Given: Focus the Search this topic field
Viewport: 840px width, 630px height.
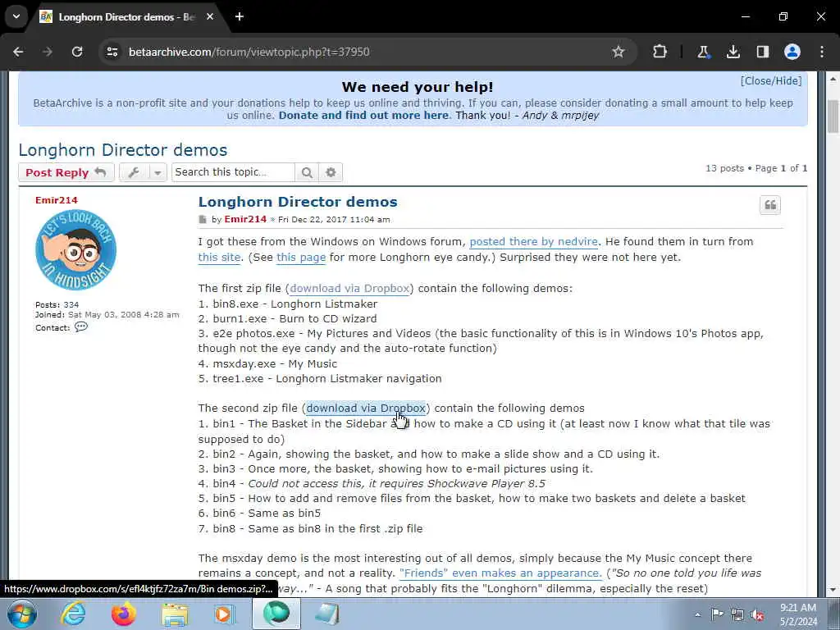Looking at the screenshot, I should click(233, 172).
